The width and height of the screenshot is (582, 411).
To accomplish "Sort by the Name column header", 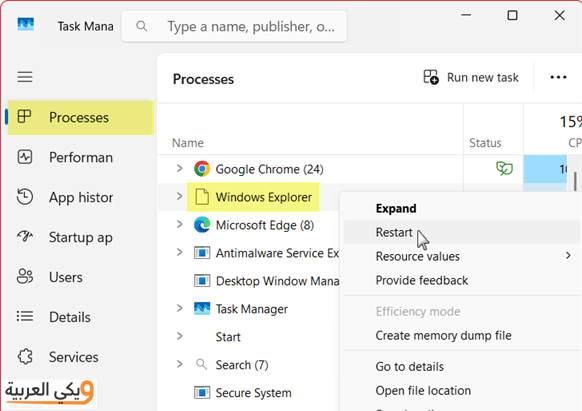I will [188, 143].
